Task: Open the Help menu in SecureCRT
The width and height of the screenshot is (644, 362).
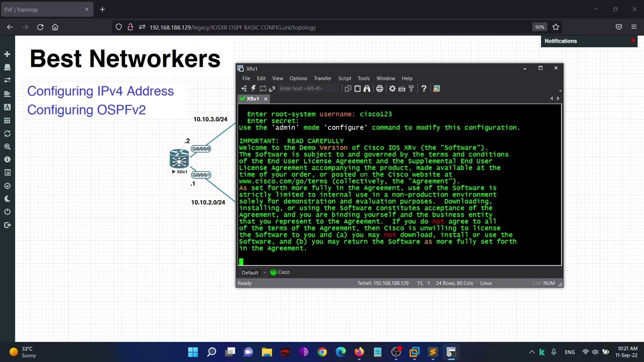Action: point(407,78)
